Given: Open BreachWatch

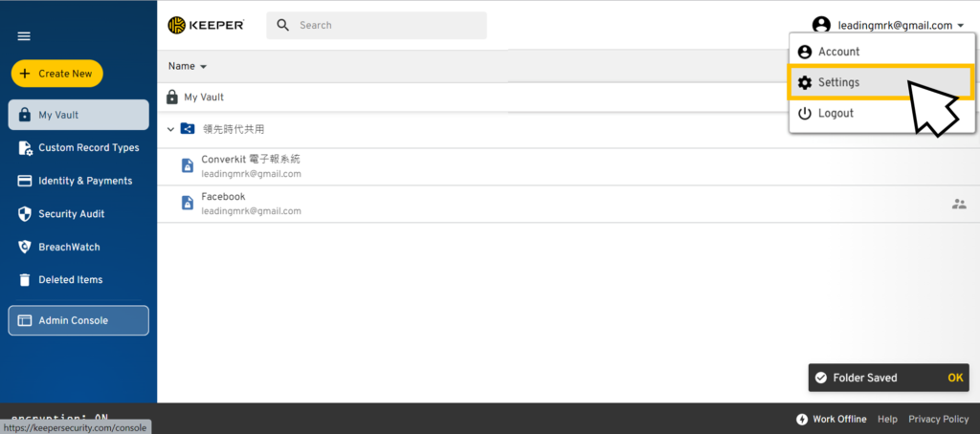Looking at the screenshot, I should click(x=78, y=248).
